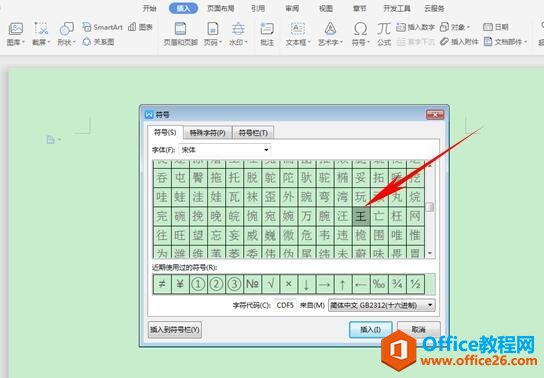The width and height of the screenshot is (544, 378).
Task: Click the 对象 object icon
Action: click(444, 27)
